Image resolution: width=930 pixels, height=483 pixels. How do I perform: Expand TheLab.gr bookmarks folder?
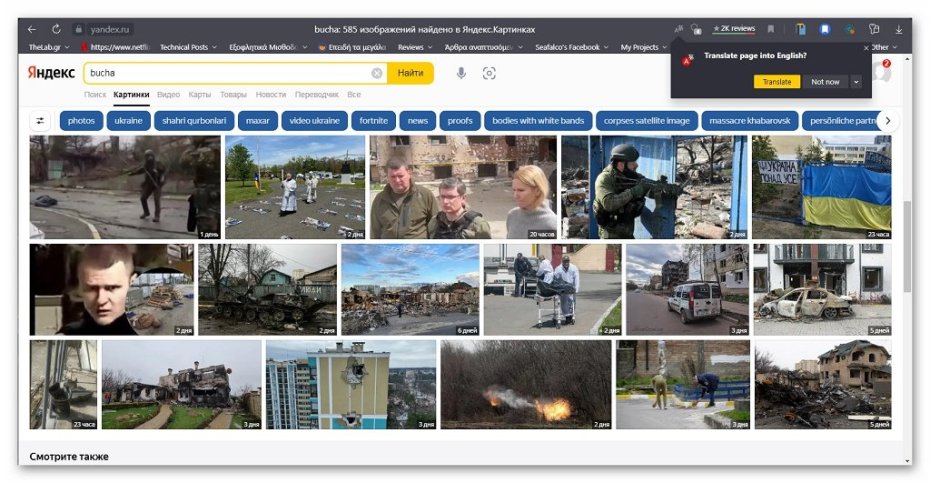click(x=49, y=47)
